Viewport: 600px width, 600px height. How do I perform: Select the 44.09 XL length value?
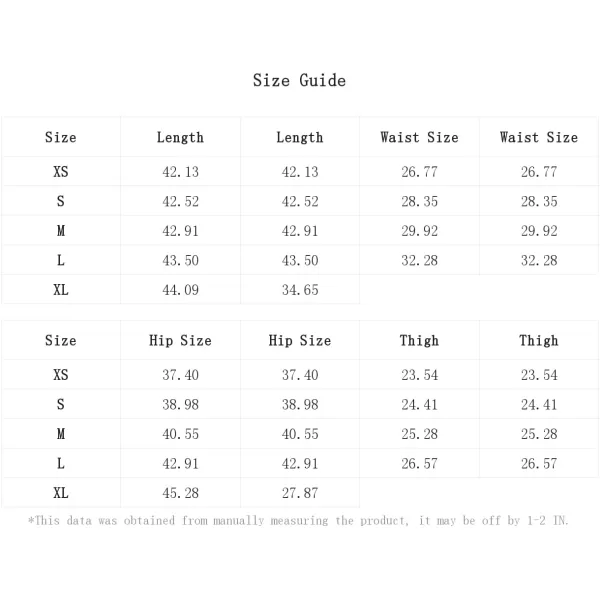coord(180,290)
